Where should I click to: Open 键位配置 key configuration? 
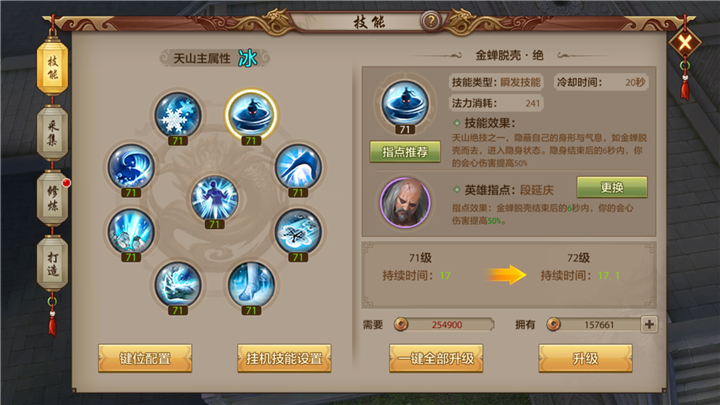(x=145, y=358)
